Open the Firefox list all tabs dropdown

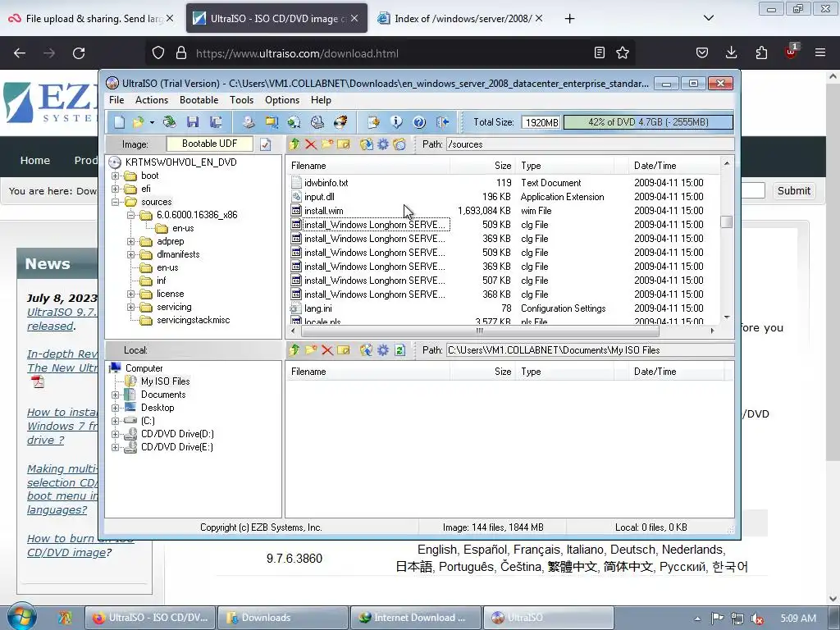[x=708, y=18]
